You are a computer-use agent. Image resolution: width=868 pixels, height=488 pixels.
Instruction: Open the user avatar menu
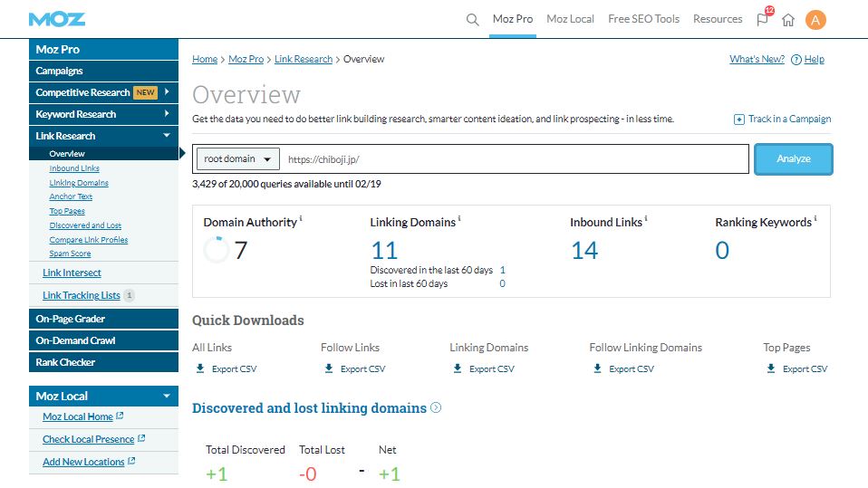click(815, 20)
